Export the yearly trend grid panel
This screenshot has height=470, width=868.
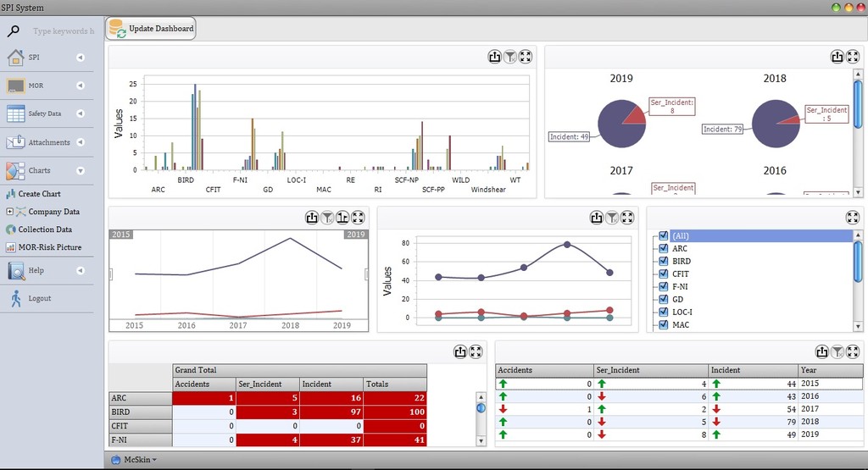pos(822,351)
